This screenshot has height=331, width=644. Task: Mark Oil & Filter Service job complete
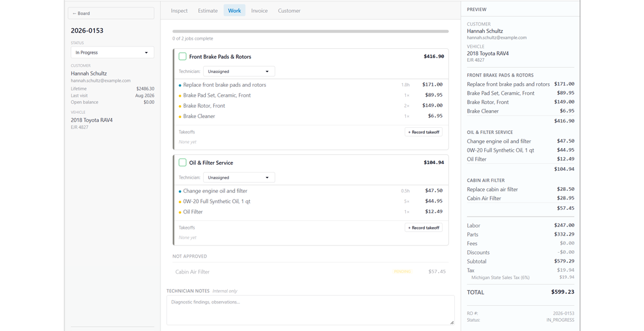(182, 163)
